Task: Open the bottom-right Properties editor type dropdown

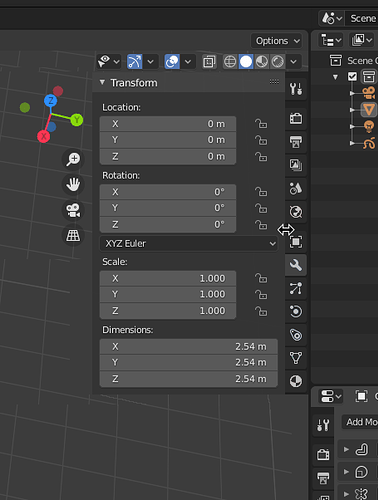Action: click(331, 396)
